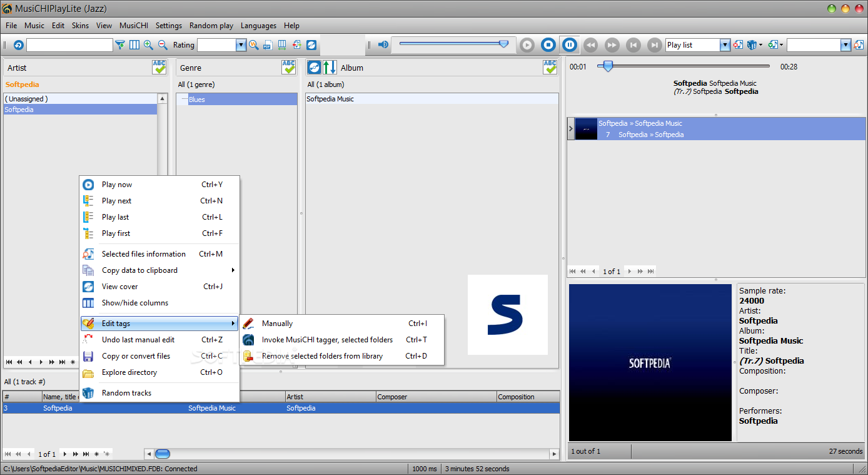Click the Softpedia S cover thumbnail
Viewport: 868px width, 475px height.
click(x=508, y=315)
